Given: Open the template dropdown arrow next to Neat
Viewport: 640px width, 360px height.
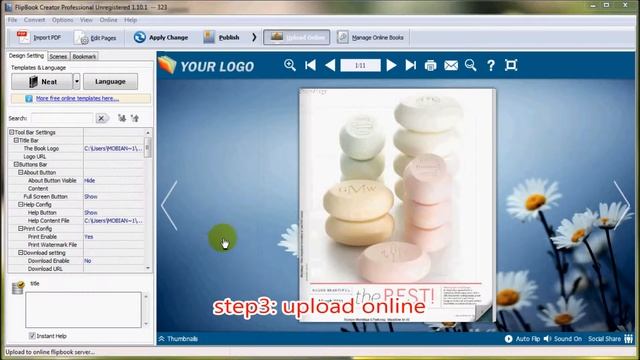Looking at the screenshot, I should point(76,82).
